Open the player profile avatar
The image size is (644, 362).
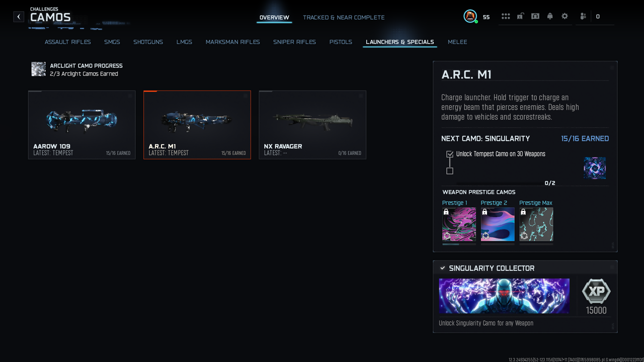point(470,16)
